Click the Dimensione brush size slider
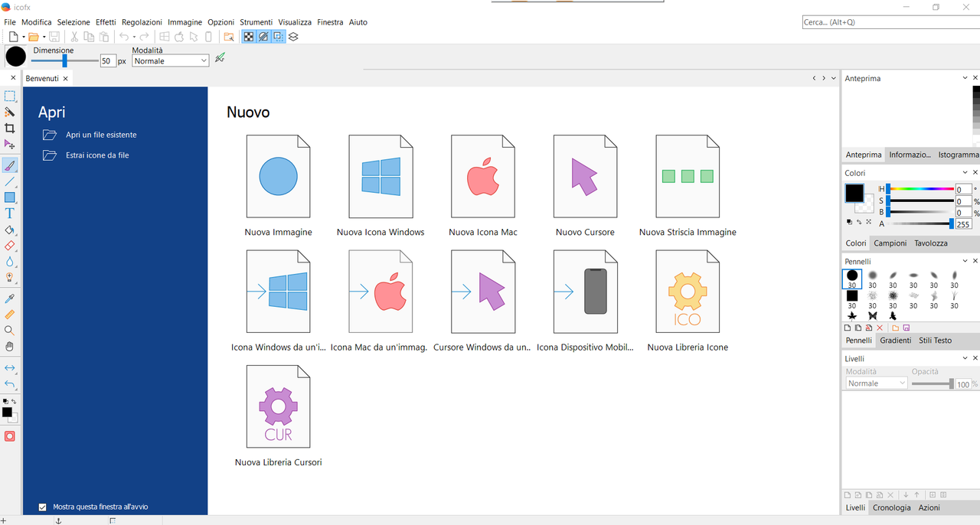The width and height of the screenshot is (980, 525). click(x=65, y=60)
